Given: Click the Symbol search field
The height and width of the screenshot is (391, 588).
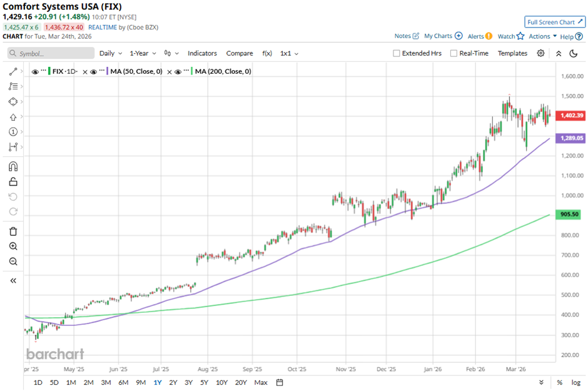Looking at the screenshot, I should [51, 53].
